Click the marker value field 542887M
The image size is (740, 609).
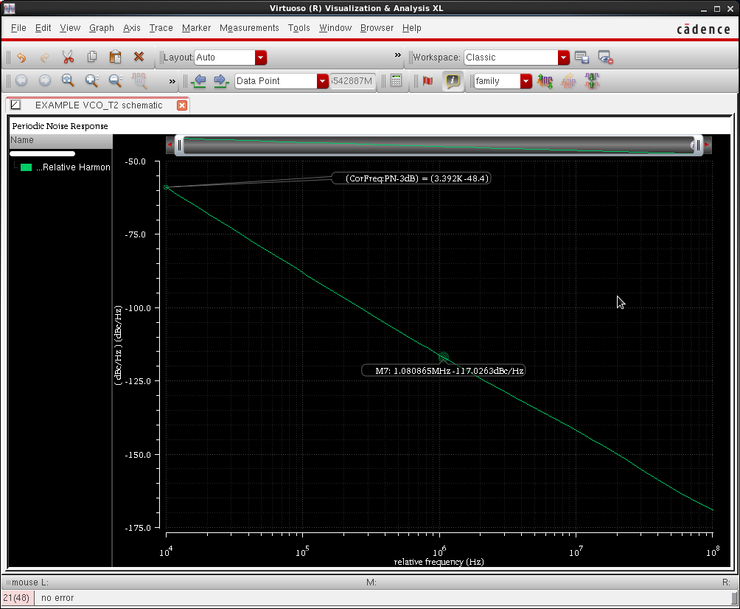click(x=353, y=81)
